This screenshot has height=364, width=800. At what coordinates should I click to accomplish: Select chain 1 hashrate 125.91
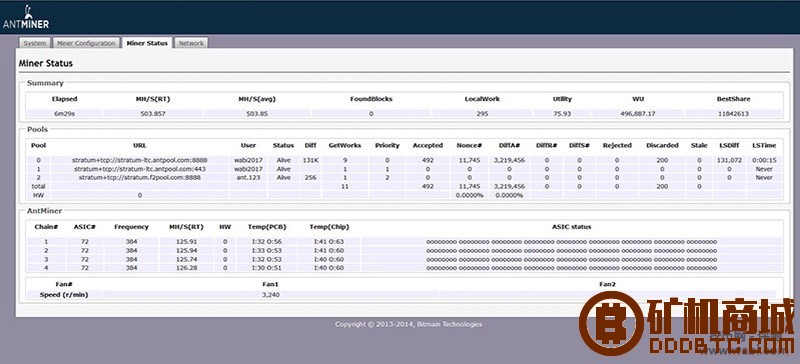(186, 241)
